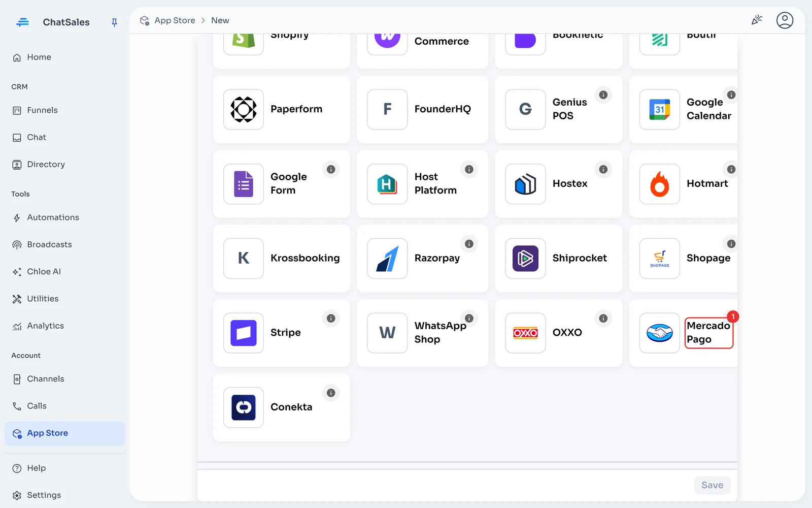Click the Mercado Pago label
The image size is (812, 508).
(x=708, y=333)
